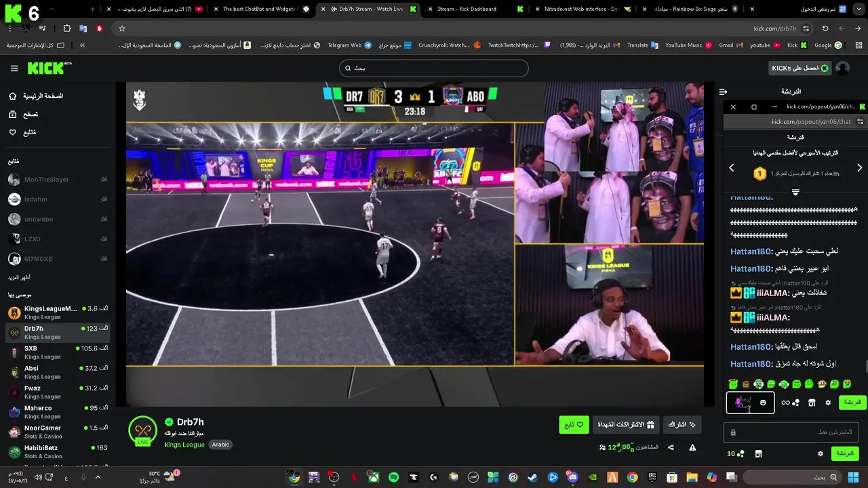Screen dimensions: 868x488
Task: Click the Kick search box
Action: (434, 68)
